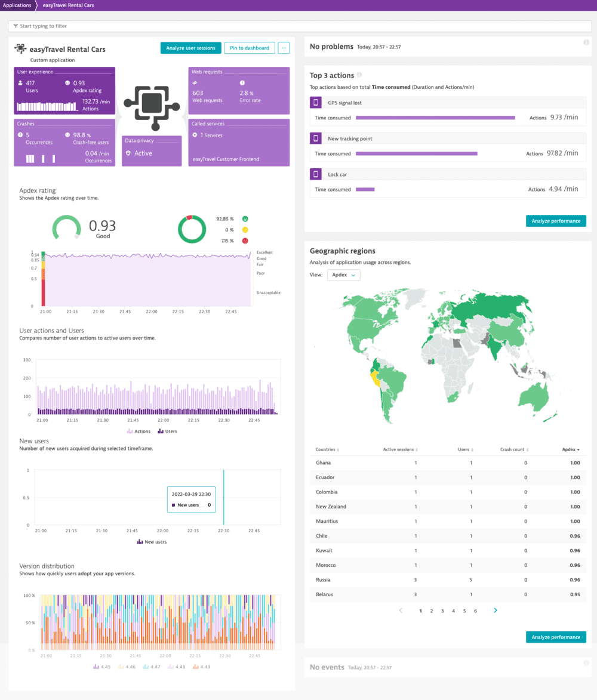Click the easyTravel Rental Cars application icon
The height and width of the screenshot is (700, 597).
[x=20, y=48]
